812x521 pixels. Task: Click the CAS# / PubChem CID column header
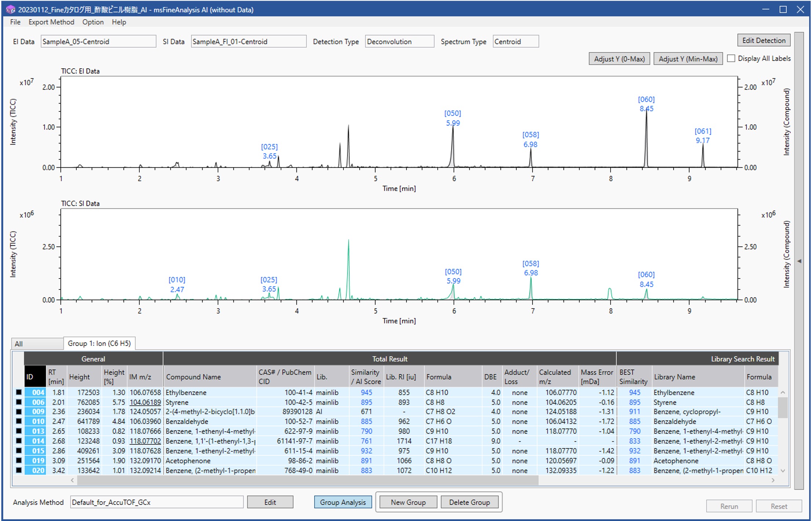point(285,376)
